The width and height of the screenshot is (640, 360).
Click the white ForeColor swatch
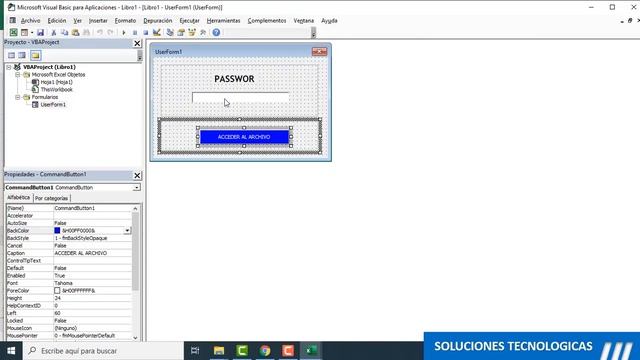tap(57, 291)
